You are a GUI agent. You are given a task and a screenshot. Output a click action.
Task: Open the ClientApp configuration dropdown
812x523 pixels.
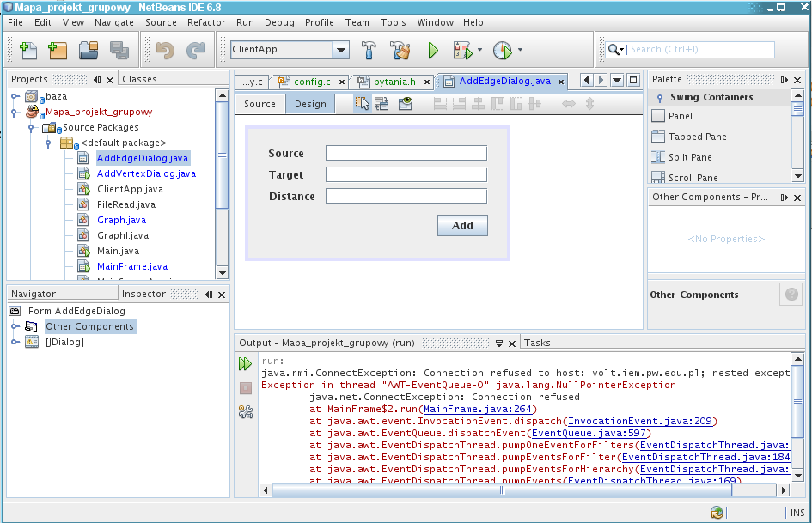(341, 50)
